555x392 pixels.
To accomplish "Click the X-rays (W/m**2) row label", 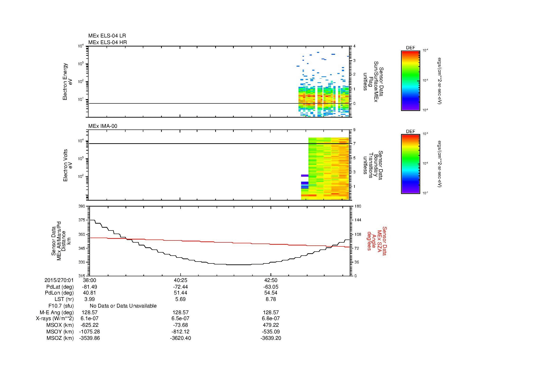I will click(55, 318).
